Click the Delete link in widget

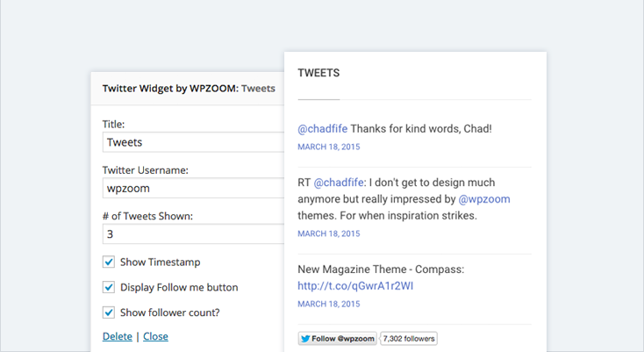pos(118,336)
